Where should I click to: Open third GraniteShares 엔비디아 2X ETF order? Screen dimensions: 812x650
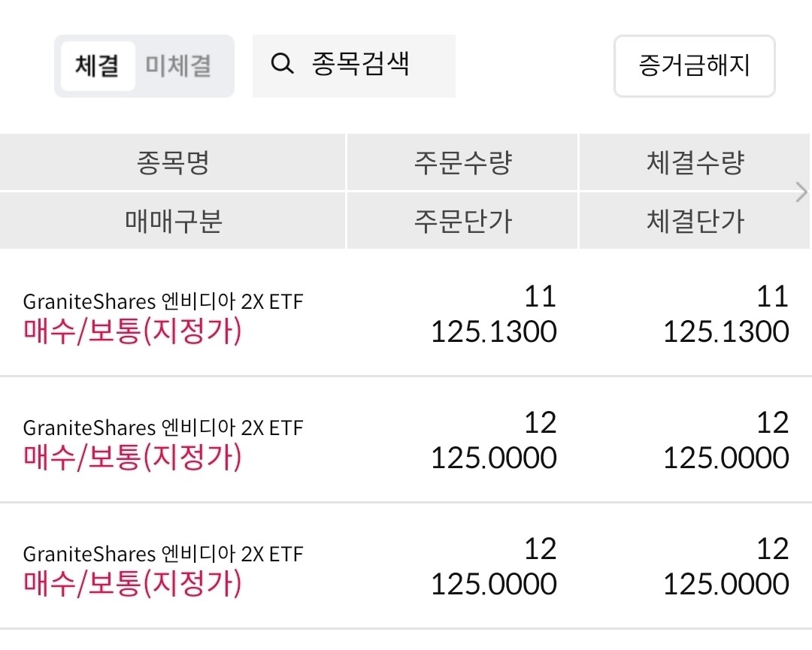406,566
